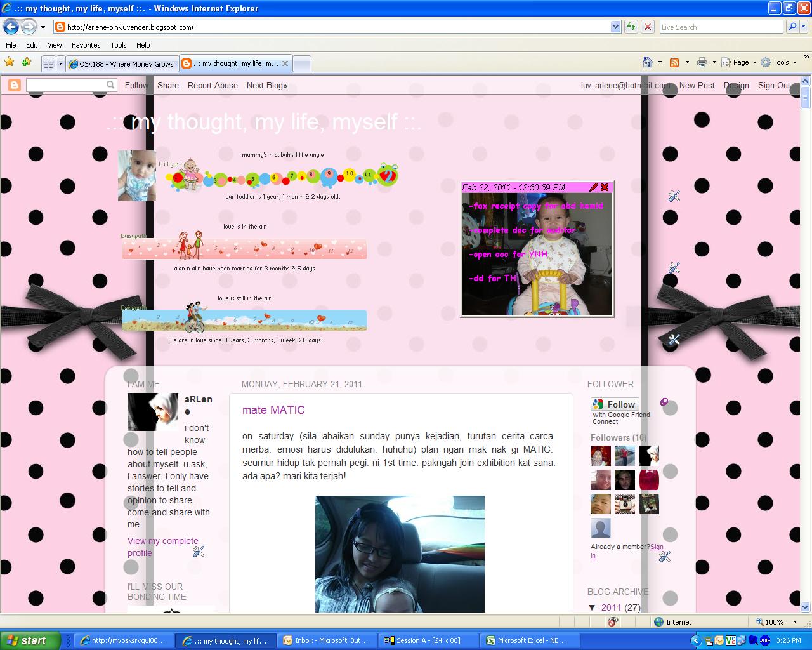Click the Follow with Google Friend Connect button
Image resolution: width=812 pixels, height=650 pixels.
click(x=615, y=404)
